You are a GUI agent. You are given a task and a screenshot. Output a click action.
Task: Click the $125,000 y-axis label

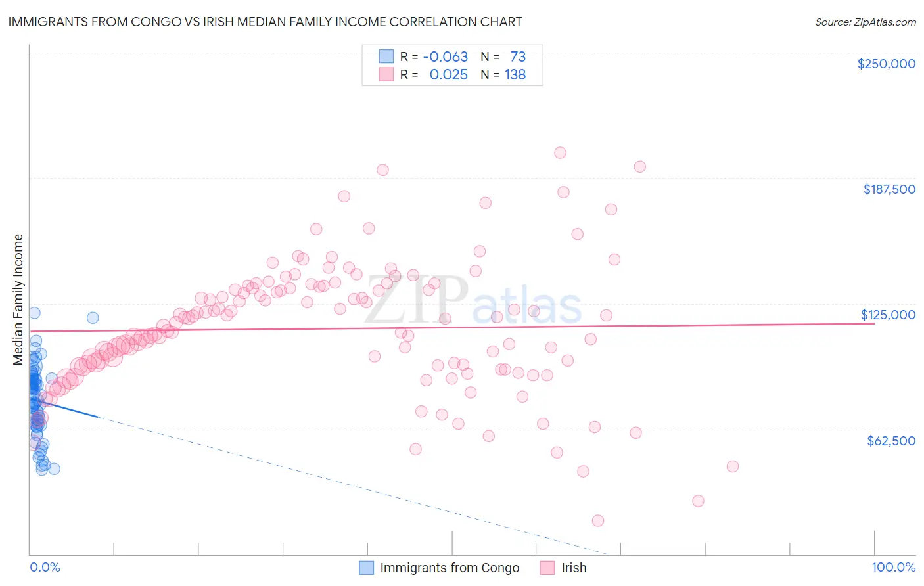pyautogui.click(x=888, y=315)
